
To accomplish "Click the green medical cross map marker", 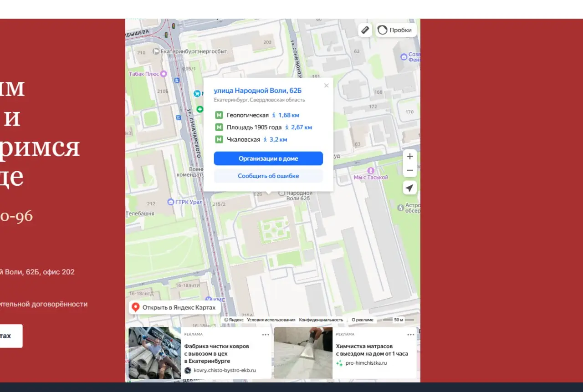I will [x=200, y=109].
